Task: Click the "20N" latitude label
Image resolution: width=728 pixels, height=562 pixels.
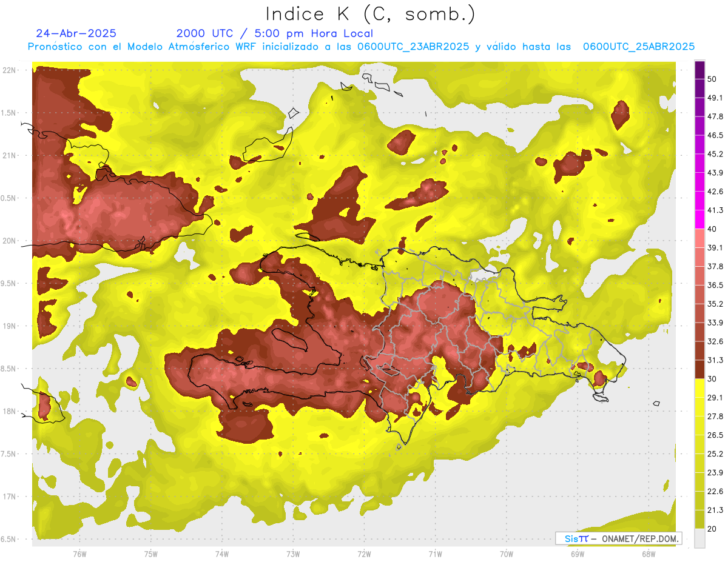Action: [10, 241]
